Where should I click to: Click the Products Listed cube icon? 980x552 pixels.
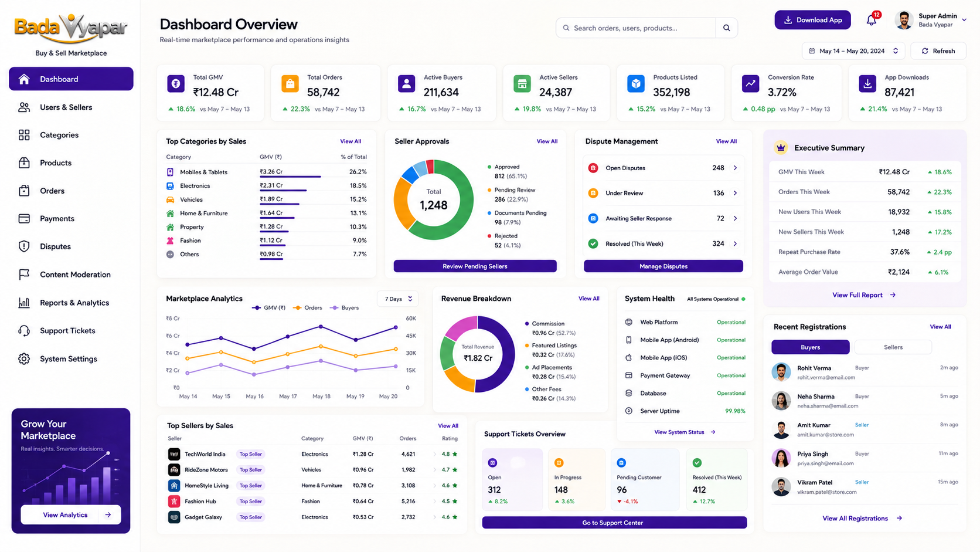636,84
